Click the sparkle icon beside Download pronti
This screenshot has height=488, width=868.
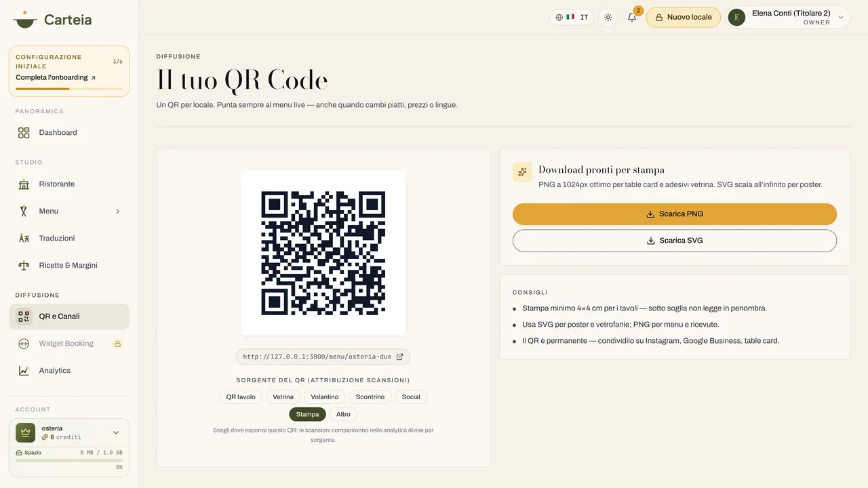pyautogui.click(x=522, y=172)
